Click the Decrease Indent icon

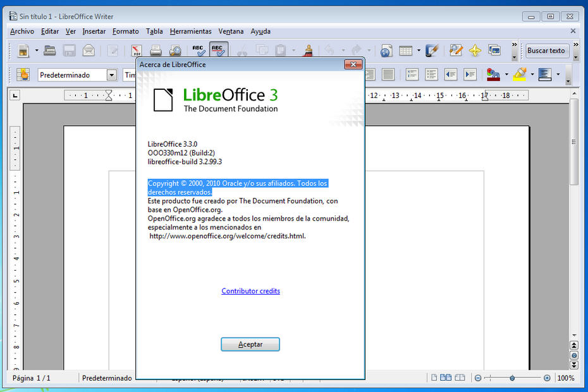click(451, 75)
